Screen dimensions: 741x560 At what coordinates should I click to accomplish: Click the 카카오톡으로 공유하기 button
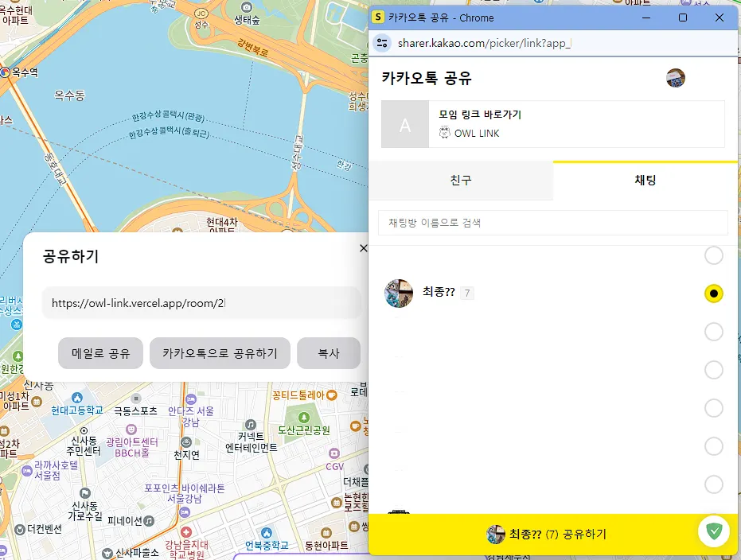pyautogui.click(x=220, y=353)
